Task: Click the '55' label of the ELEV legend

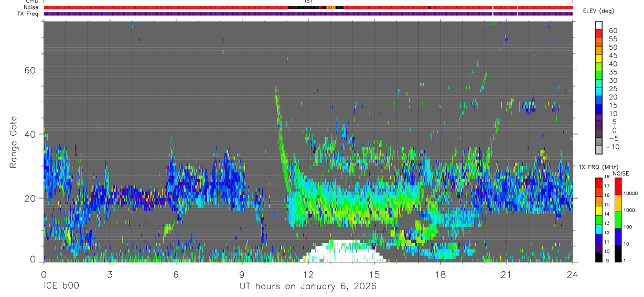Action: (613, 39)
